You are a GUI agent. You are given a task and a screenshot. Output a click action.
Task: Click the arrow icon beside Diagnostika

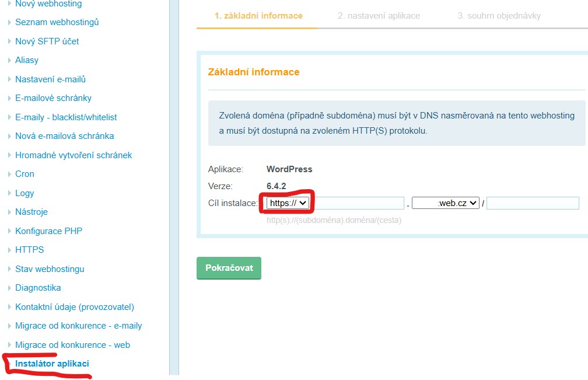coord(9,288)
